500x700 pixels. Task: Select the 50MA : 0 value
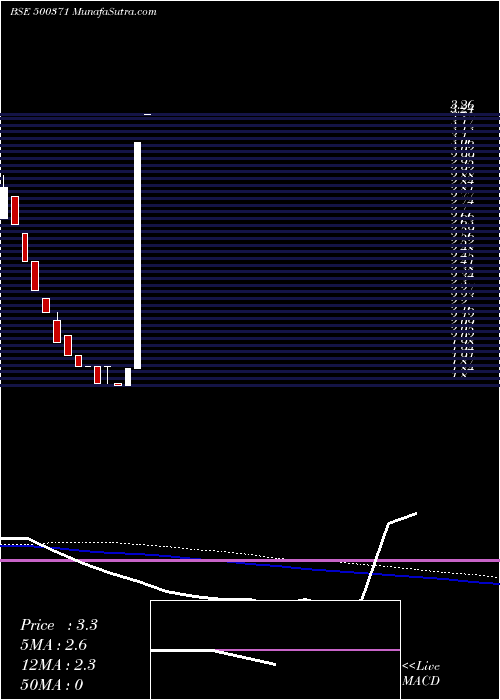[x=52, y=685]
